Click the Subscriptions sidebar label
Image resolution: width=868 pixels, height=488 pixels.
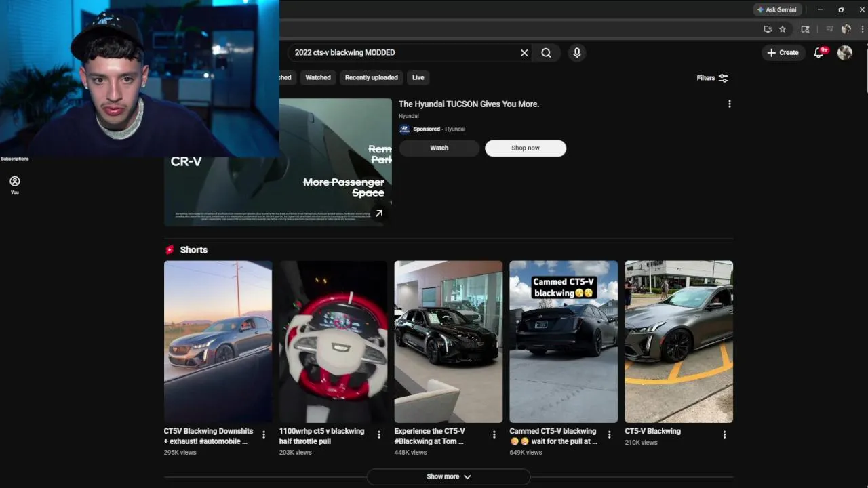pos(14,159)
